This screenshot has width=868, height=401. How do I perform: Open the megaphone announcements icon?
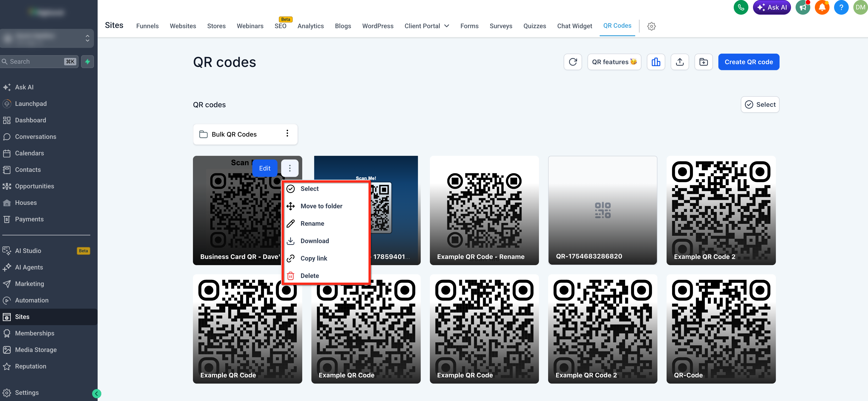(x=803, y=7)
